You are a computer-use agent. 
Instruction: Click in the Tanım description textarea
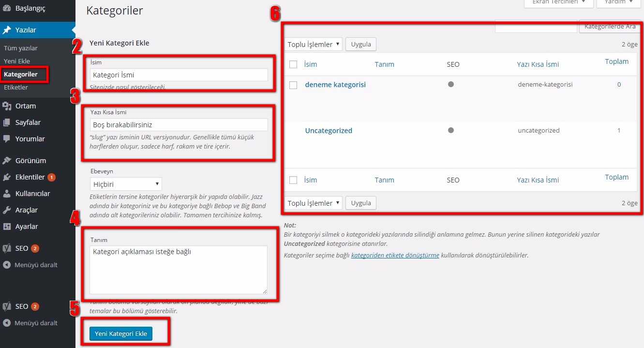(x=179, y=270)
